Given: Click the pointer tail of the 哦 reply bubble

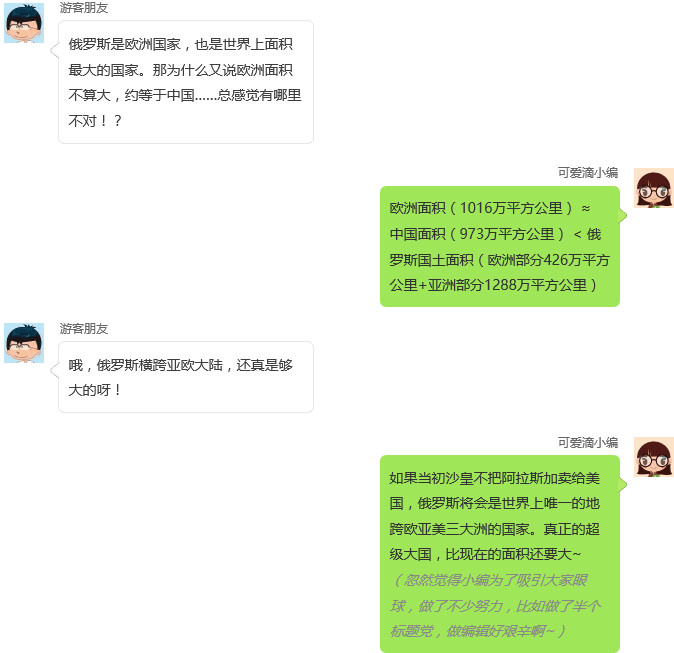Looking at the screenshot, I should [55, 371].
